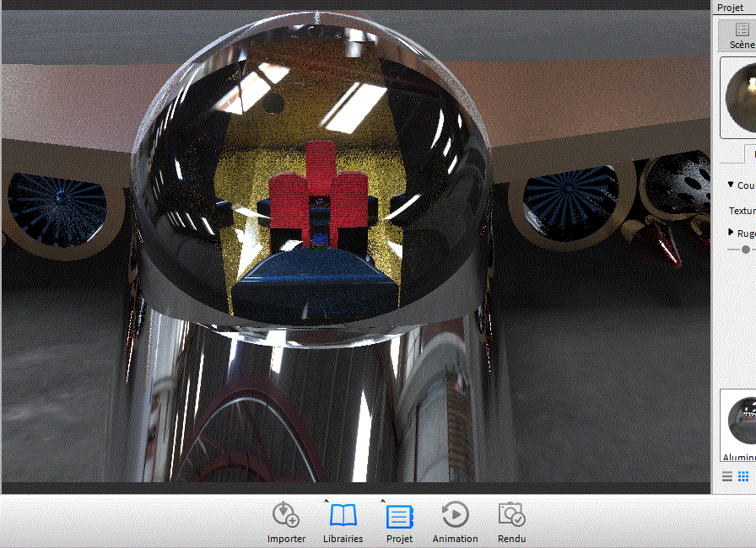Adjust the roughness slider handle
This screenshot has width=756, height=548.
point(746,250)
